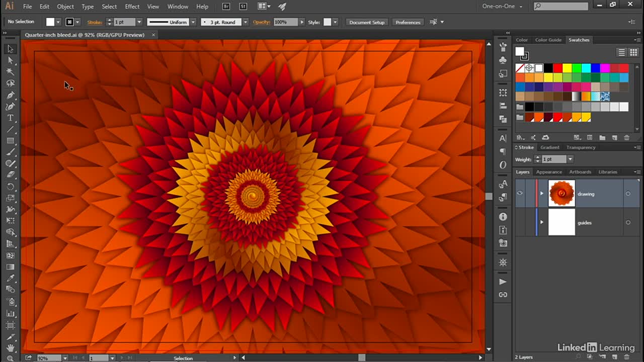Pick the Eraser tool
Image resolution: width=644 pixels, height=362 pixels.
click(10, 175)
